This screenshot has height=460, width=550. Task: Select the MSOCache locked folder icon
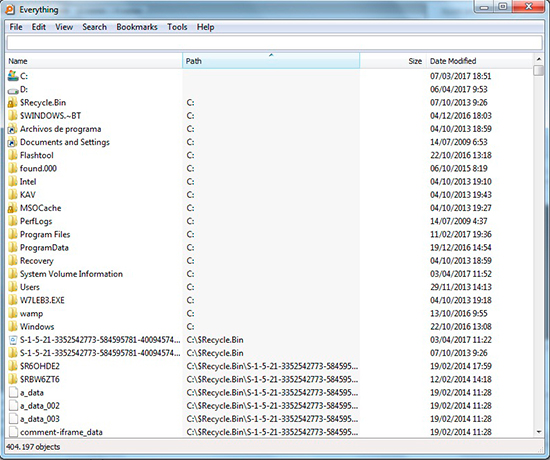coord(13,208)
